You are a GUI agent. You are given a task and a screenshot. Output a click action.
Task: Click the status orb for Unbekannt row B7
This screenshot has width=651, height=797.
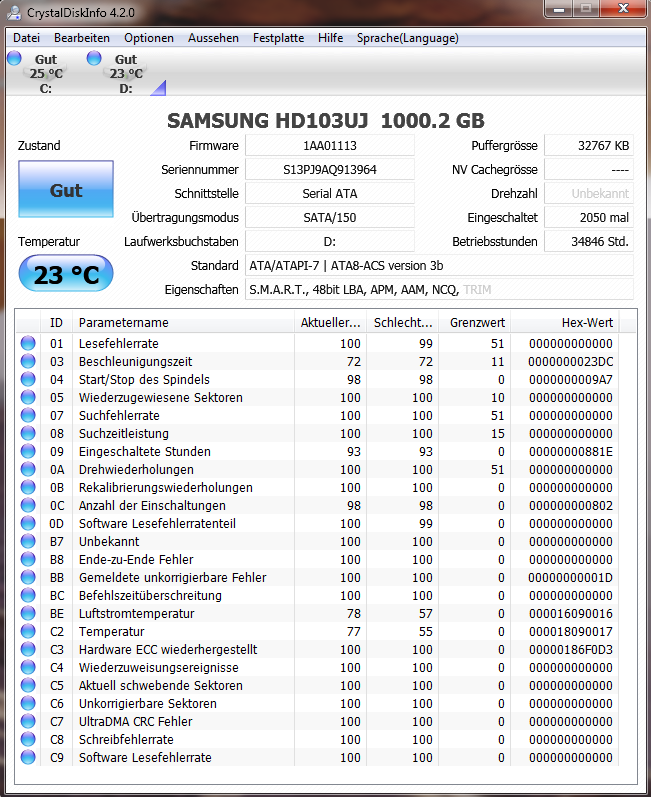pyautogui.click(x=28, y=541)
